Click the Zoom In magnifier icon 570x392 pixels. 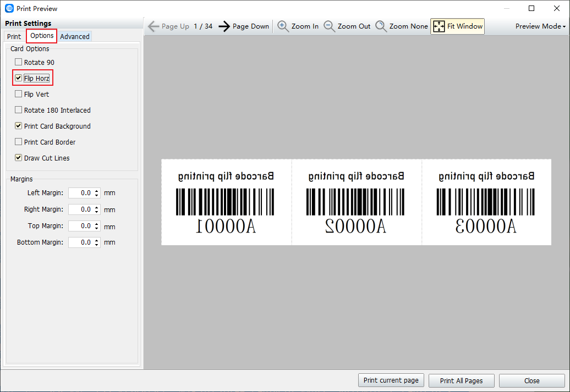pos(283,26)
